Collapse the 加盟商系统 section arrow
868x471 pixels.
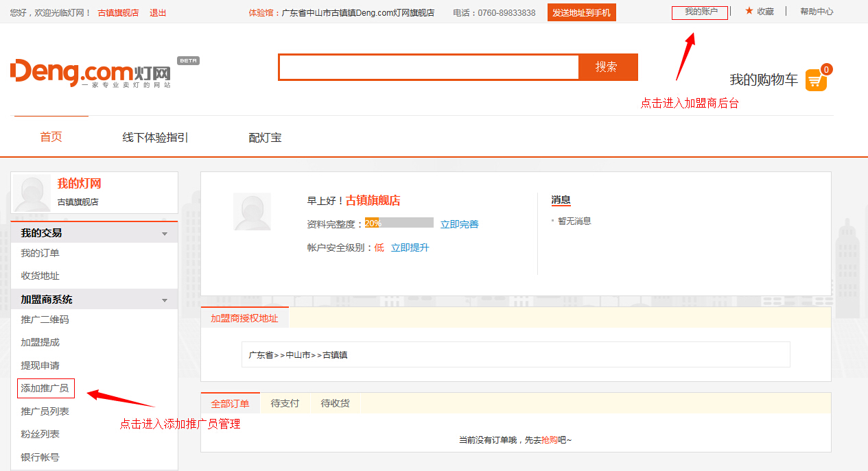click(x=165, y=300)
